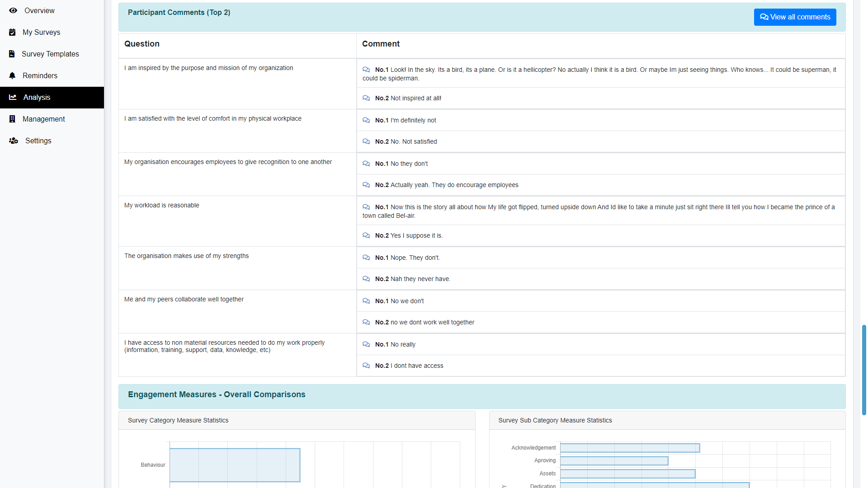
Task: Click 'Survey Sub Category Measure Statistics' panel title
Action: tap(555, 420)
